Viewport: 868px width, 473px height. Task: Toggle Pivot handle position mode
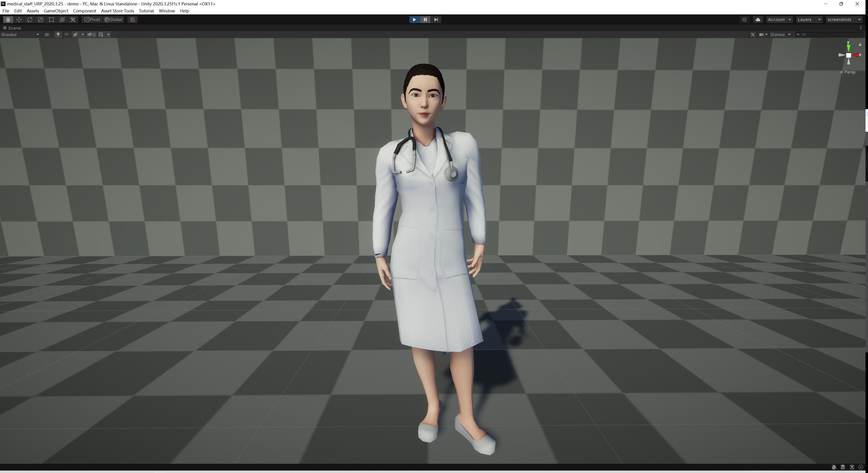pos(92,20)
